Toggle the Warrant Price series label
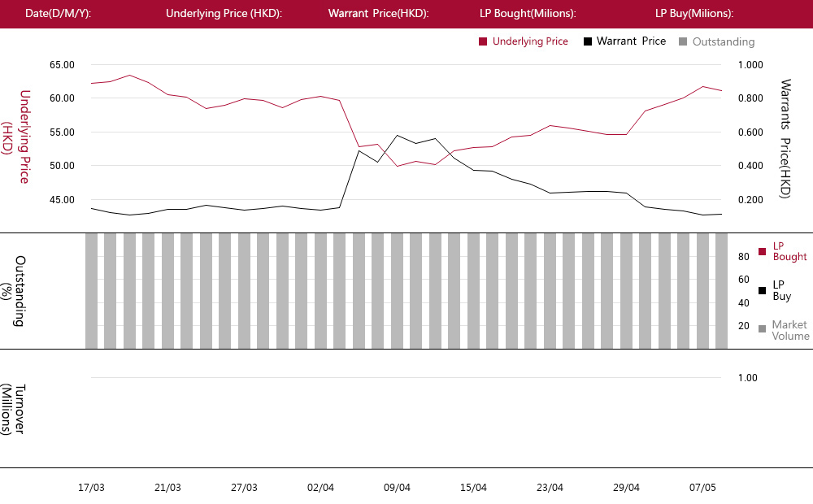Image resolution: width=813 pixels, height=504 pixels. tap(631, 41)
